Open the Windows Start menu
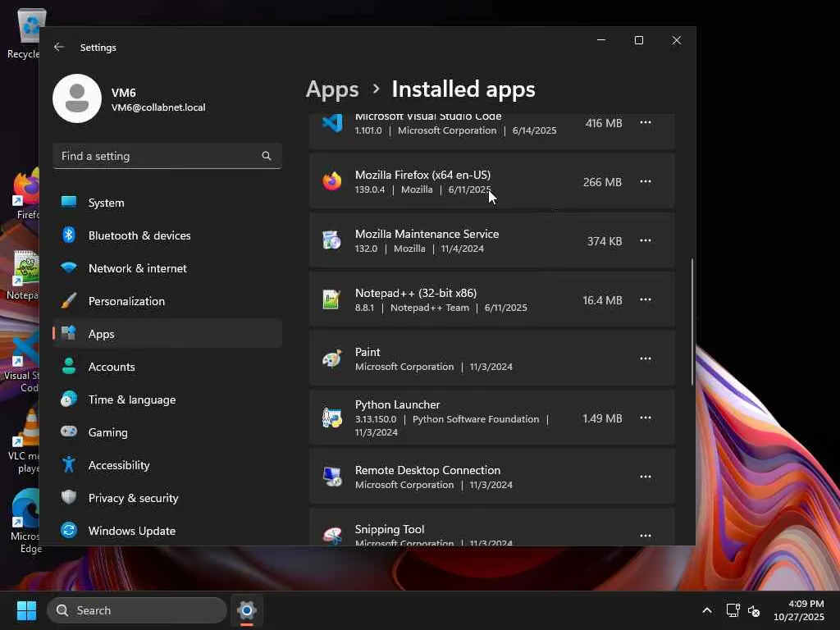 click(x=26, y=610)
